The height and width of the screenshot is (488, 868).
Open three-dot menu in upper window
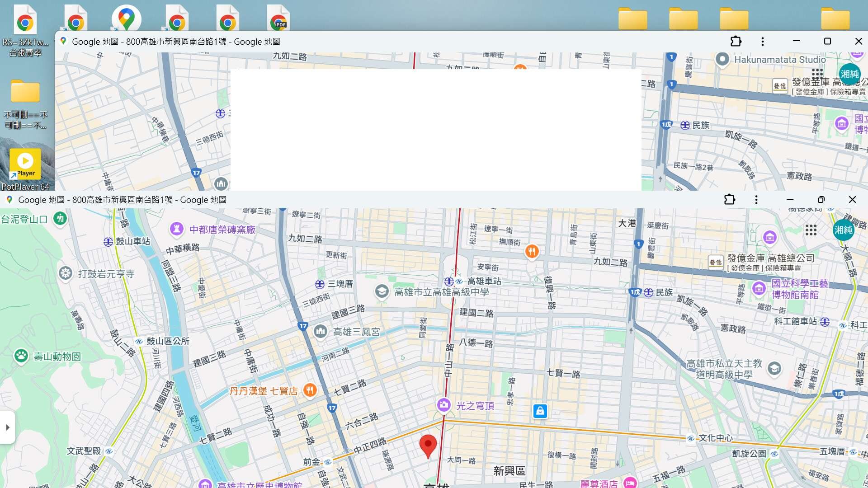point(763,42)
